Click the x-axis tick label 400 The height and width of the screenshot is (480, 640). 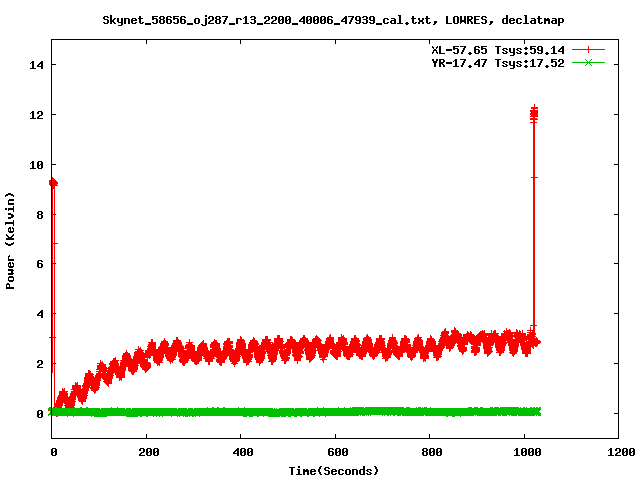(x=243, y=452)
